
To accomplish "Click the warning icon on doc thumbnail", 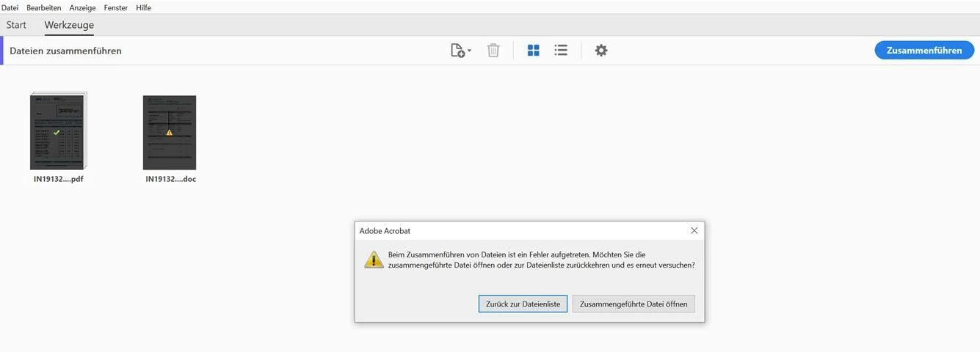I will [170, 133].
